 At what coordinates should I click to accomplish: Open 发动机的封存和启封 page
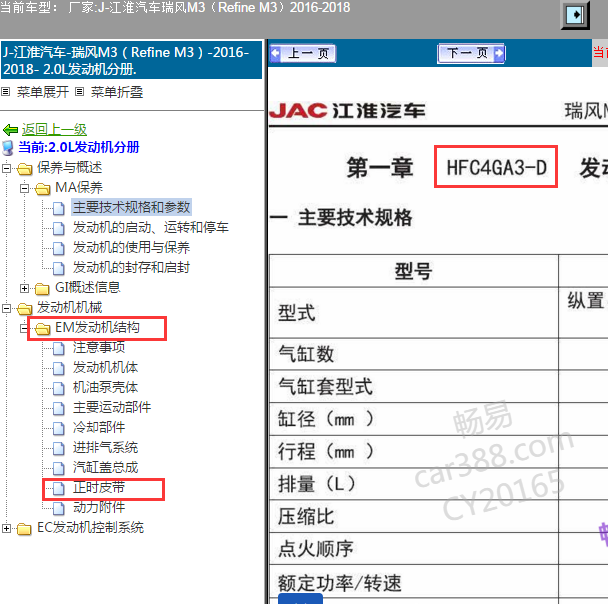pos(131,267)
